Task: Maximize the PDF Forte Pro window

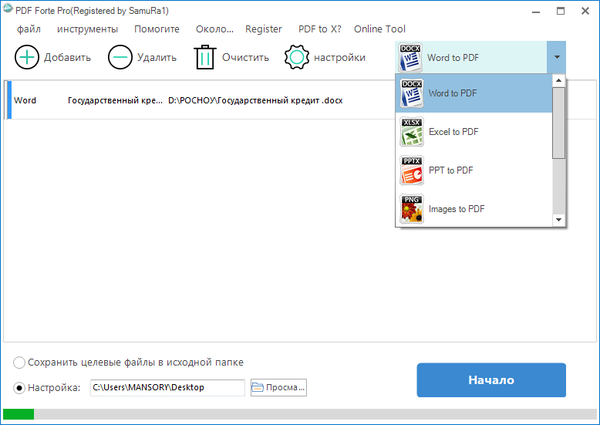Action: pos(561,11)
